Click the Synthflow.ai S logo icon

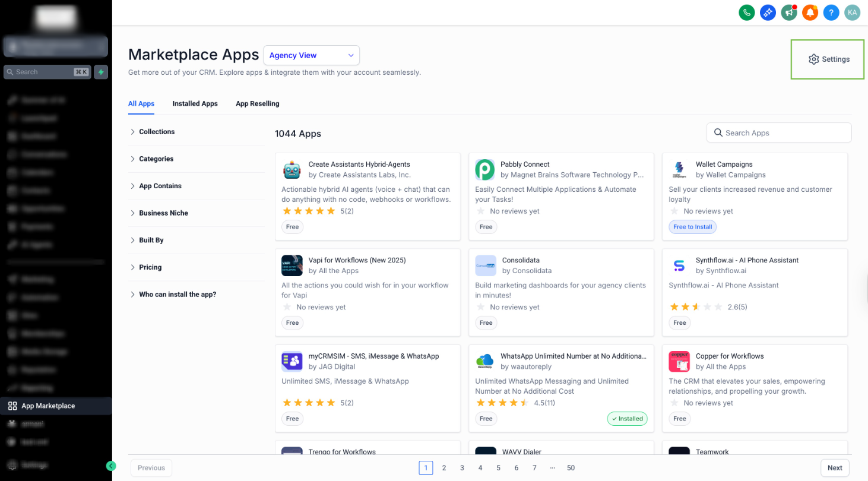point(679,265)
